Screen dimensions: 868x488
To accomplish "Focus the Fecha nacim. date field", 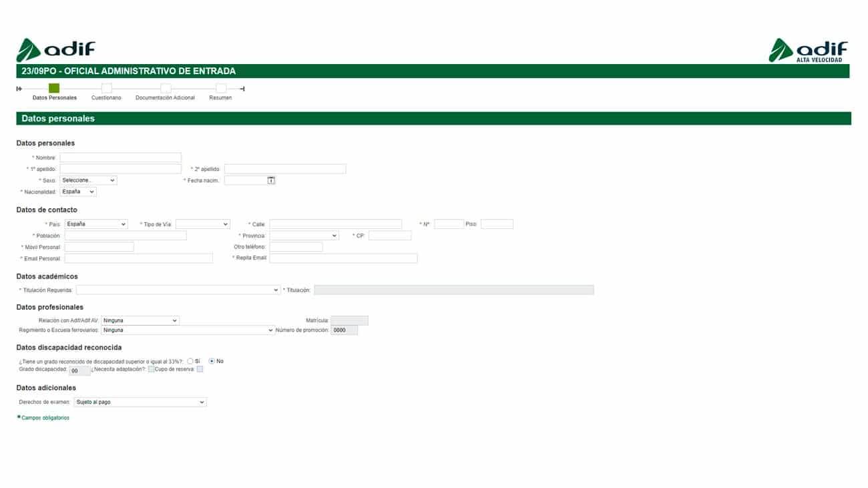I will [246, 180].
